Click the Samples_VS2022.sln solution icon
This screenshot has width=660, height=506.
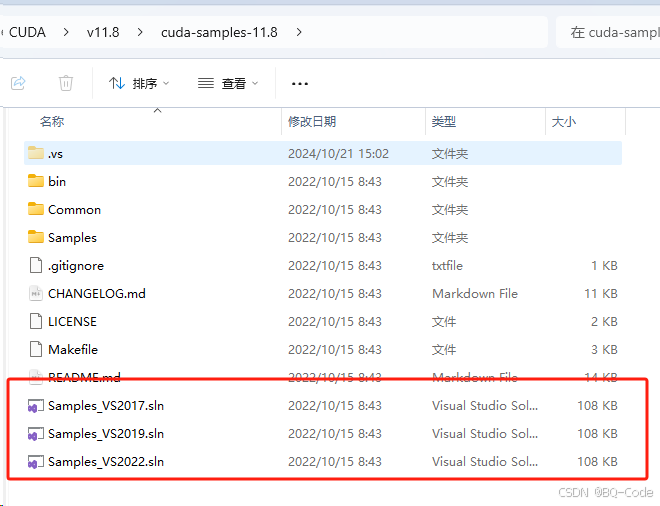(x=36, y=462)
